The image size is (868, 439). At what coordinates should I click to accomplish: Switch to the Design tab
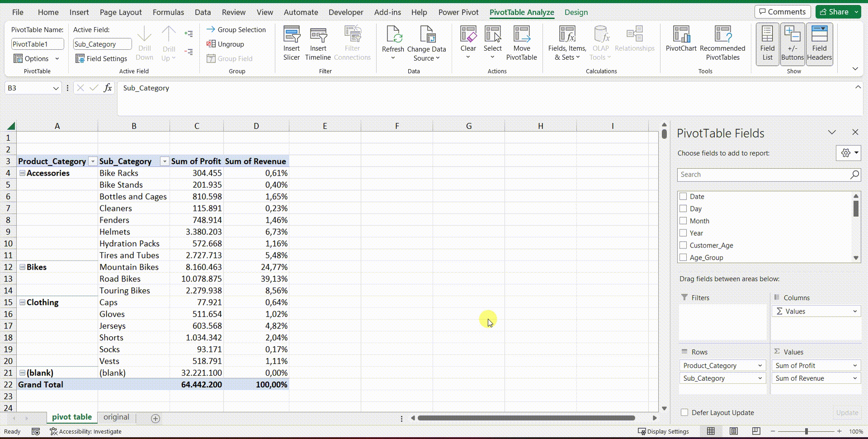click(576, 12)
